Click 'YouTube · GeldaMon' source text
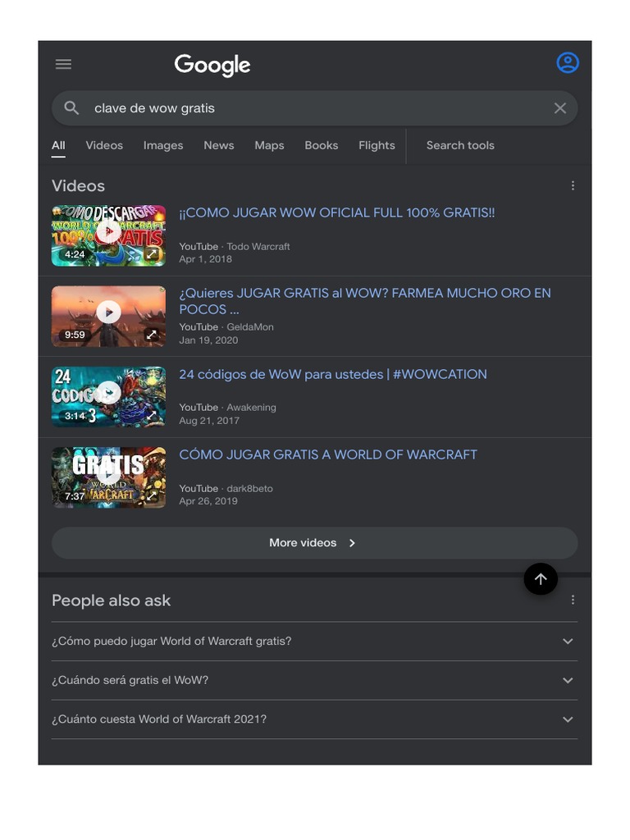 [226, 326]
